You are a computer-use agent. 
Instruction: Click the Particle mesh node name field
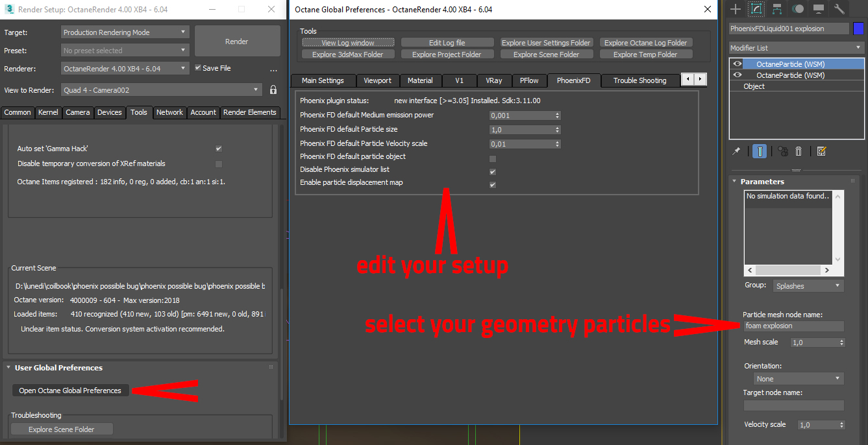(793, 326)
